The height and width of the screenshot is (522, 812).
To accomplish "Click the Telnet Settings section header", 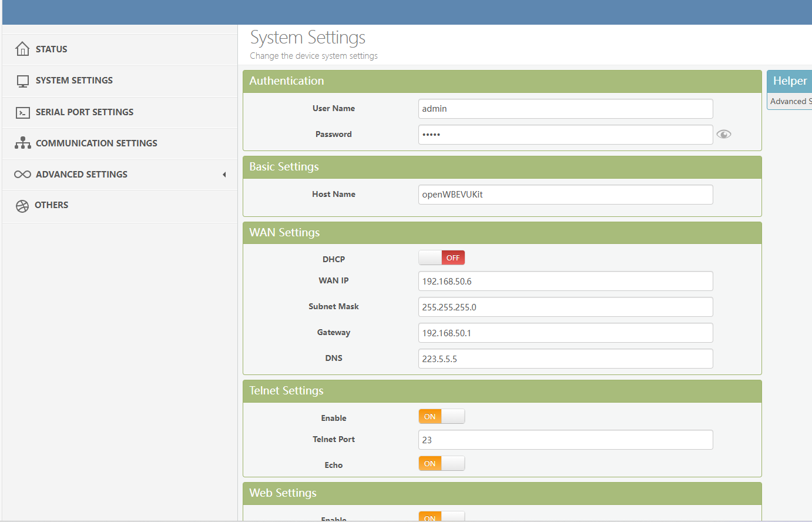I will coord(502,391).
